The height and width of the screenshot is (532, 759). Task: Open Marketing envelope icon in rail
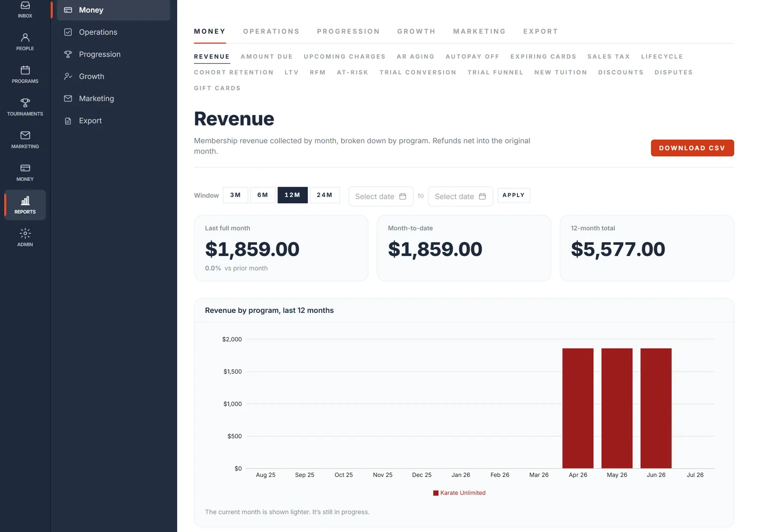pos(25,135)
